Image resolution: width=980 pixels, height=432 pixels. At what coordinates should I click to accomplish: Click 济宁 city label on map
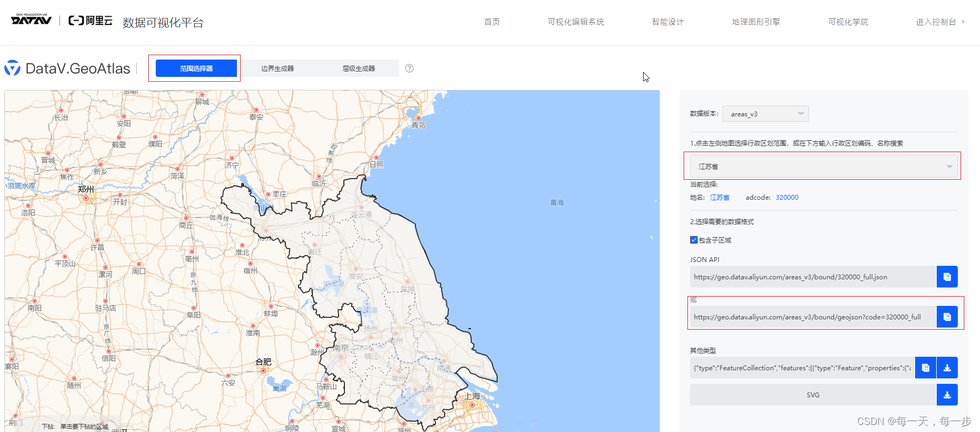coord(232,165)
